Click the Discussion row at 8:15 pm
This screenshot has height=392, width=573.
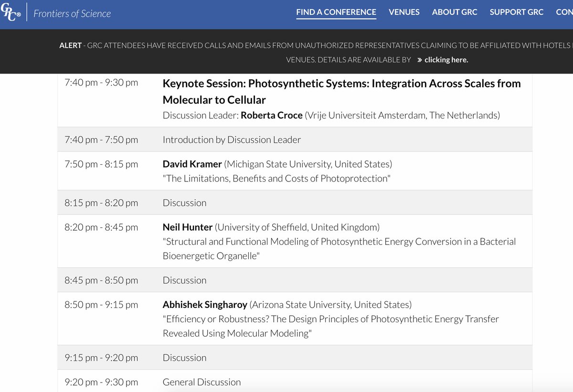(295, 202)
